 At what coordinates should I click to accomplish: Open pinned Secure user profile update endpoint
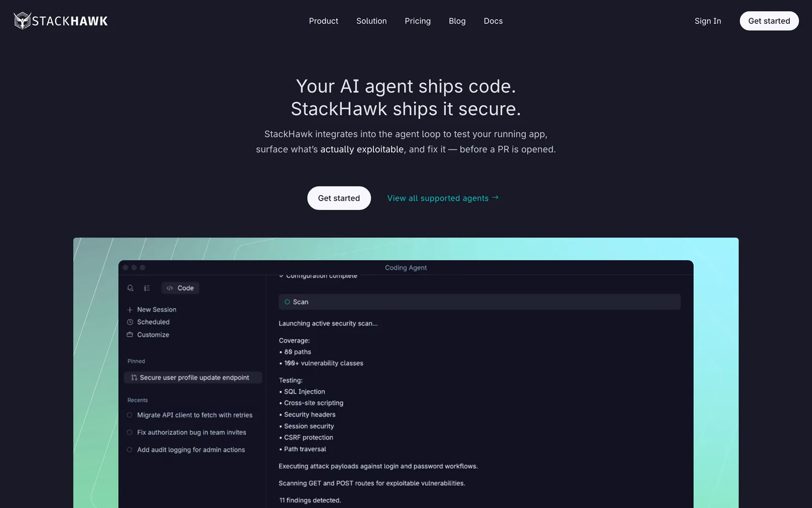[193, 377]
